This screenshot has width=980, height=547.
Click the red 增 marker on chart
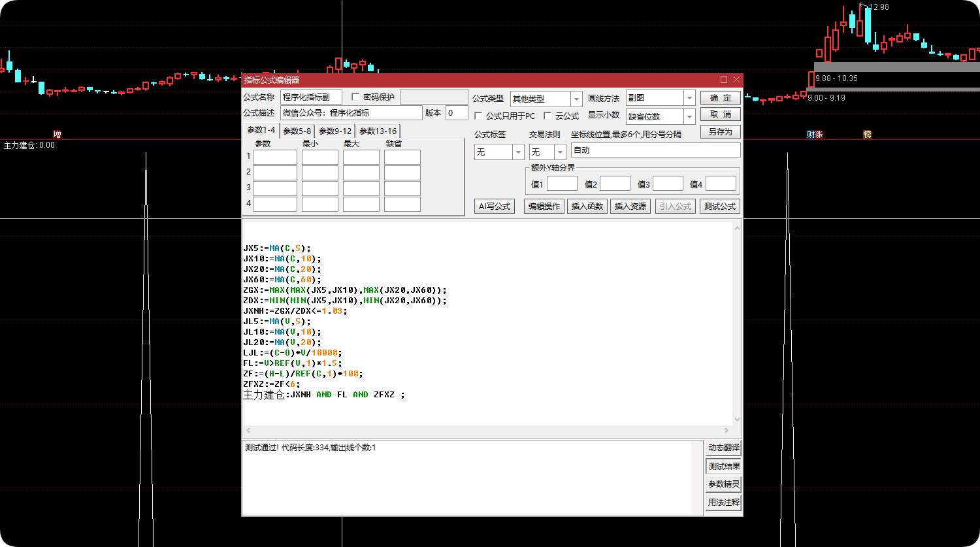pyautogui.click(x=57, y=134)
